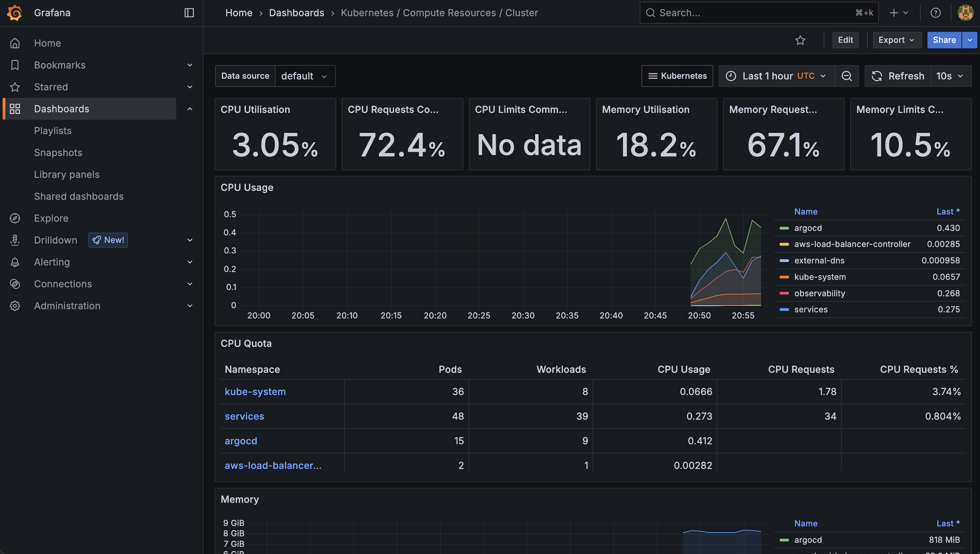
Task: Open argocd namespace link in CPU Quota
Action: point(241,441)
